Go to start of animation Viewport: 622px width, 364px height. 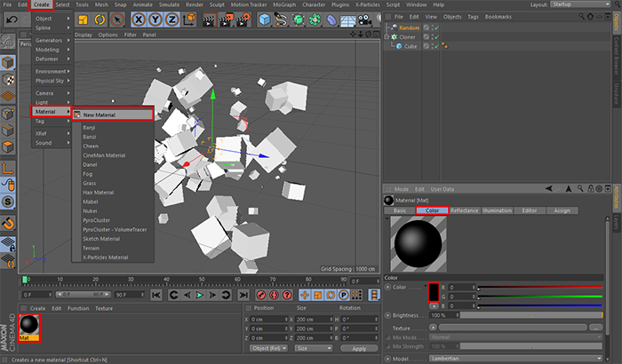pyautogui.click(x=156, y=295)
